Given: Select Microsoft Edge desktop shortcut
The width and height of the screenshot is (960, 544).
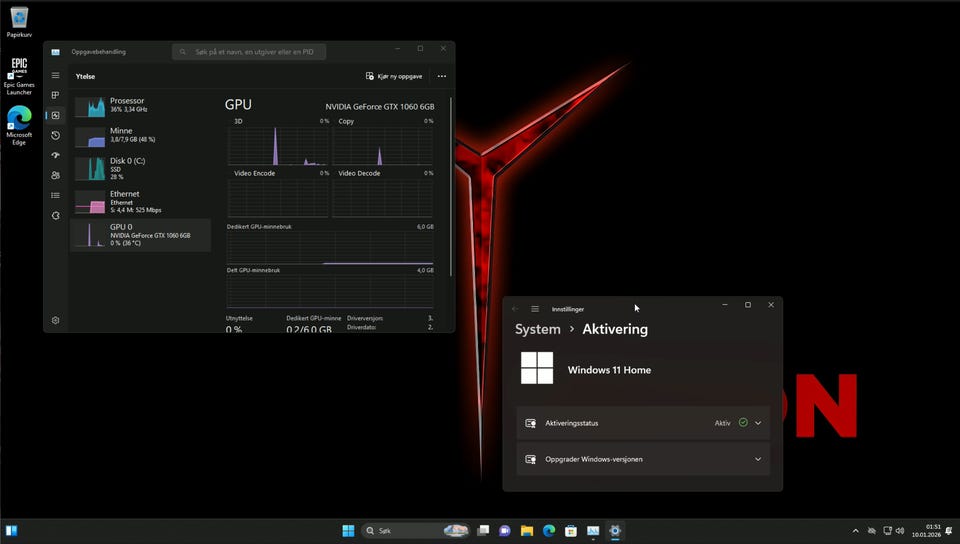Looking at the screenshot, I should pyautogui.click(x=19, y=125).
